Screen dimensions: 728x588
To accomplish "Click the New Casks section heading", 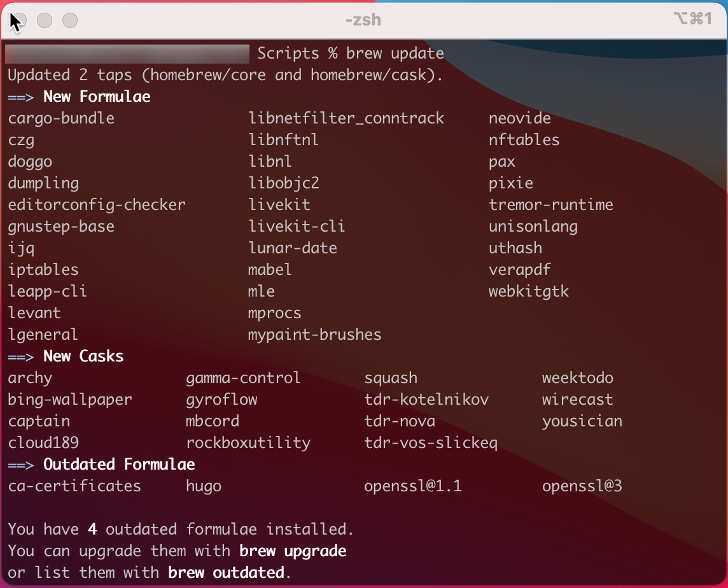I will [x=83, y=356].
